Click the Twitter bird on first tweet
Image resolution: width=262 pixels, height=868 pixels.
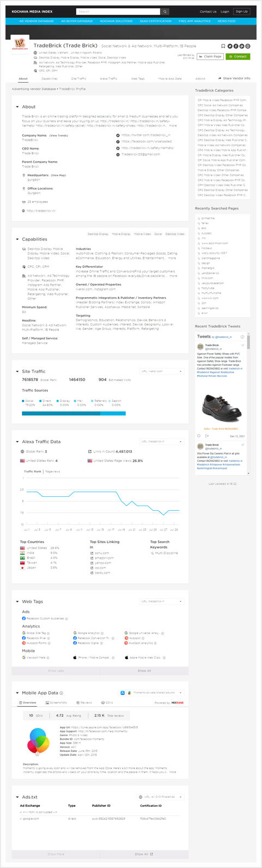click(x=244, y=345)
